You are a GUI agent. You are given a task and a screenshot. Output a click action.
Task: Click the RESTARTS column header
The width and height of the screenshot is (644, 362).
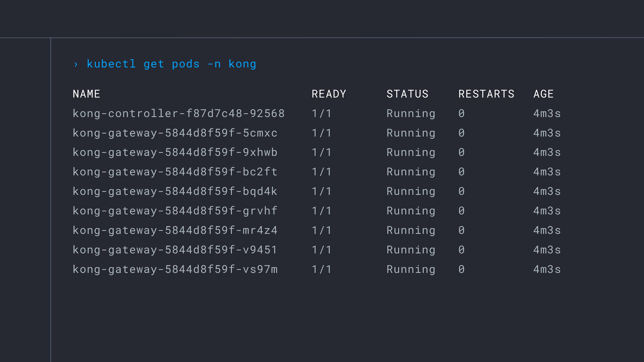[x=486, y=94]
